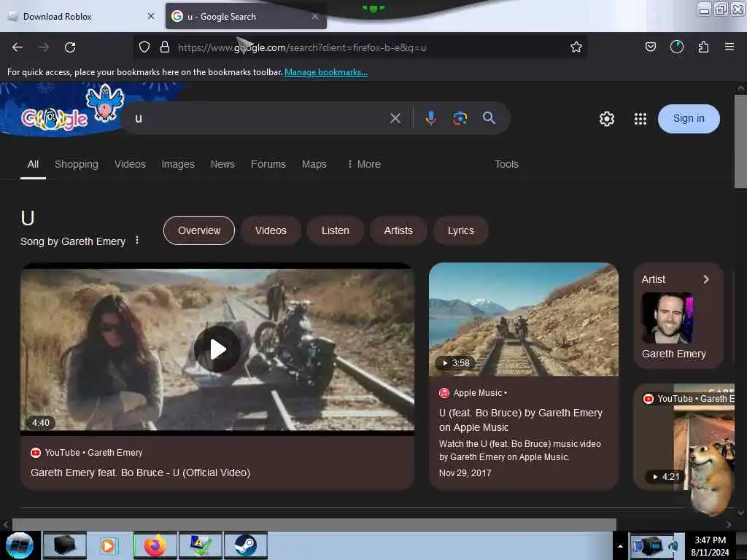Open the clock showing 3:47 PM
This screenshot has width=747, height=560.
[710, 546]
